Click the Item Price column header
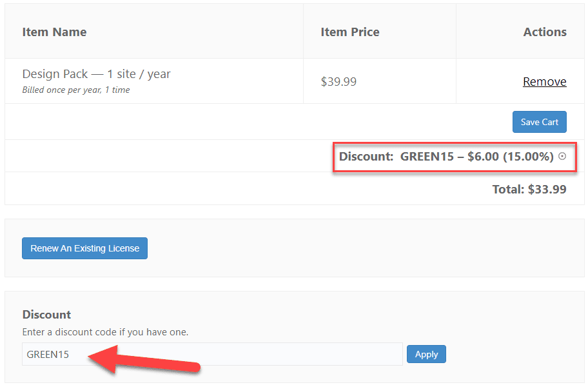The width and height of the screenshot is (588, 385). (x=350, y=31)
